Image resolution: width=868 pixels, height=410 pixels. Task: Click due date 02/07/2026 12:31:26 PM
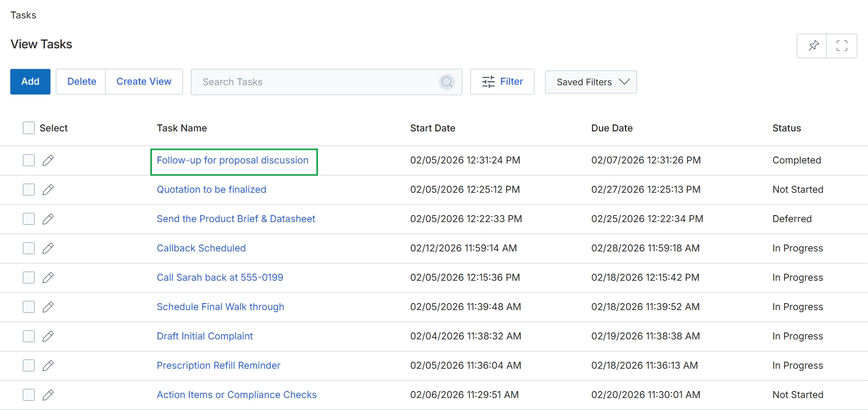(646, 160)
